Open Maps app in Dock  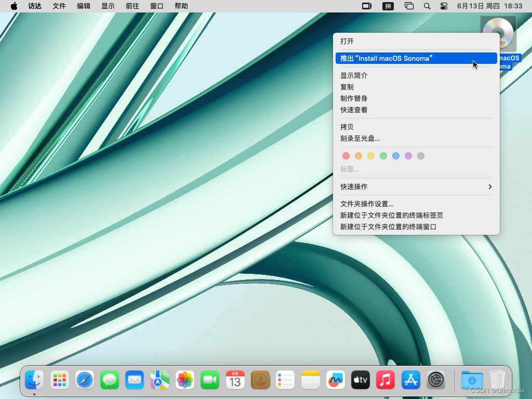(160, 380)
